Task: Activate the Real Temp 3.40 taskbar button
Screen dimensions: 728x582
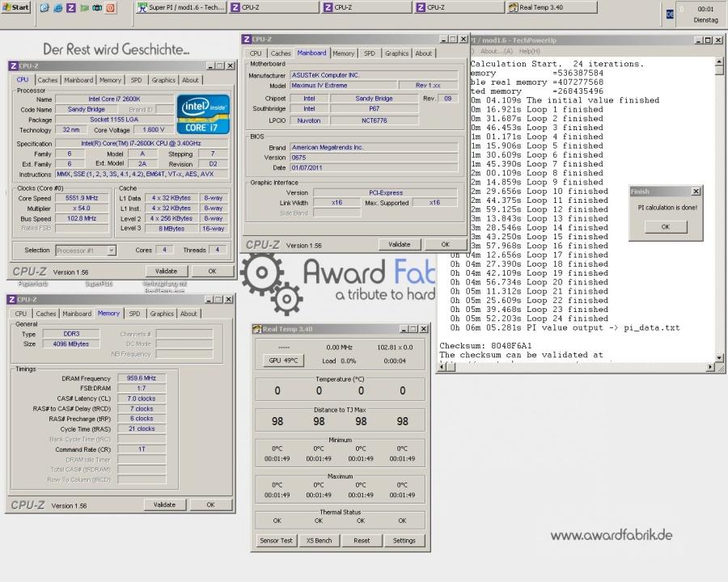Action: coord(552,7)
